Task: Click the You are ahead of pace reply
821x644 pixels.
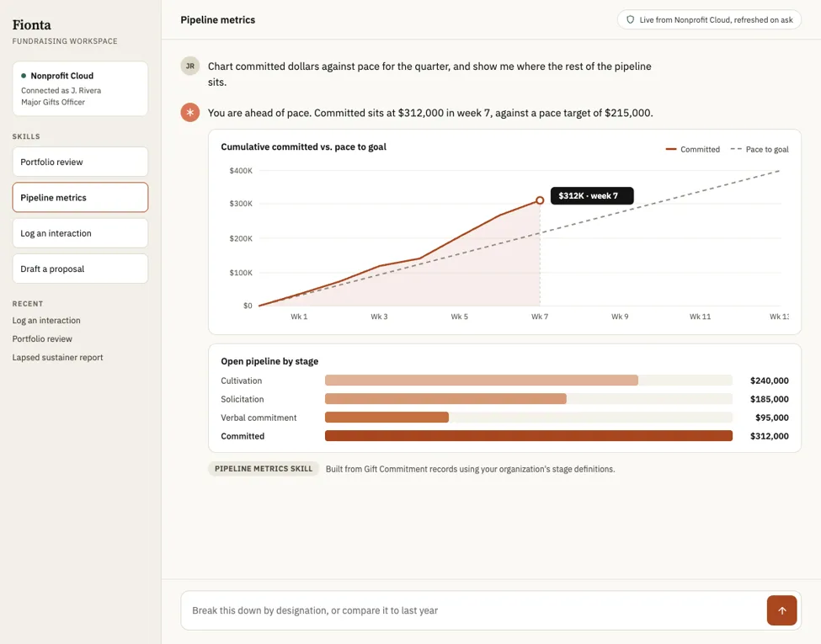Action: coord(430,113)
